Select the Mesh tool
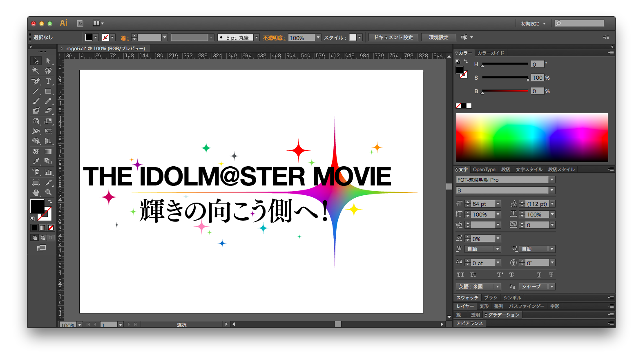This screenshot has width=643, height=364. (36, 152)
